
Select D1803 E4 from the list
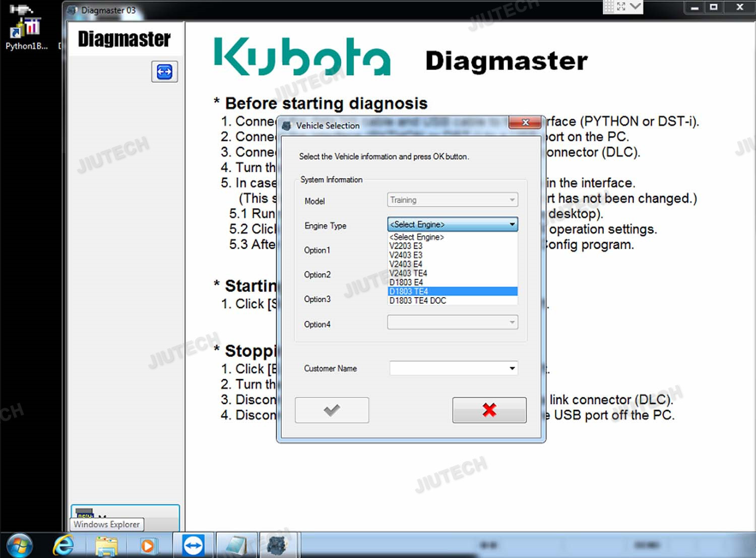(x=406, y=283)
